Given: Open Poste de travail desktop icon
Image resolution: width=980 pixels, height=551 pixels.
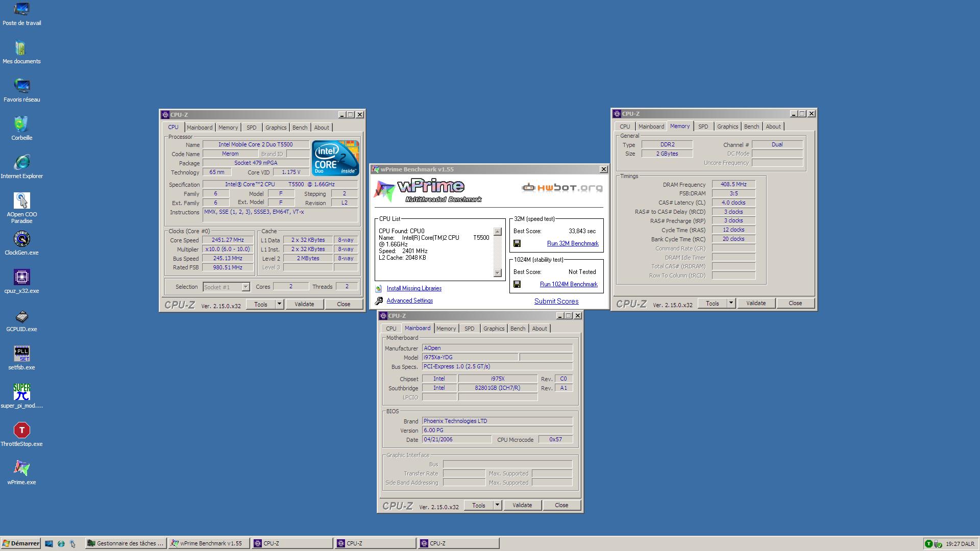Looking at the screenshot, I should click(21, 14).
